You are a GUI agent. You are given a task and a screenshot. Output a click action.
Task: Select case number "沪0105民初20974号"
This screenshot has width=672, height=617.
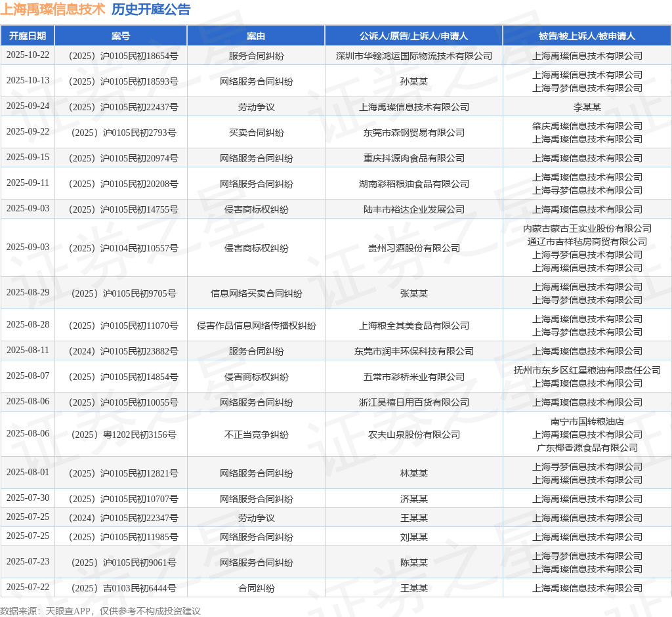[139, 158]
